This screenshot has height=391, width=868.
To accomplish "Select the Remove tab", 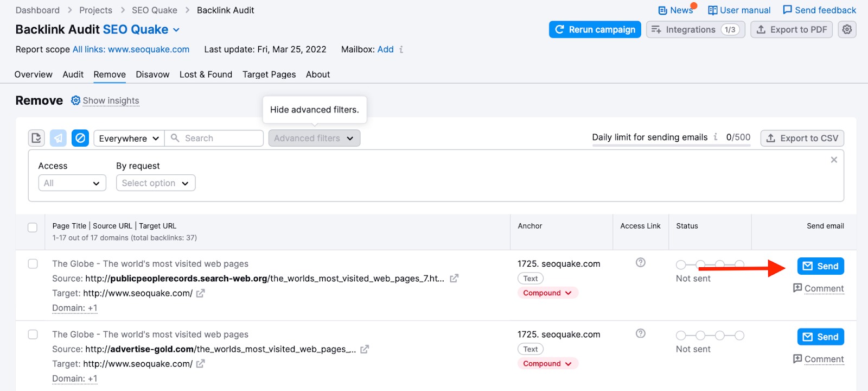I will [x=110, y=74].
